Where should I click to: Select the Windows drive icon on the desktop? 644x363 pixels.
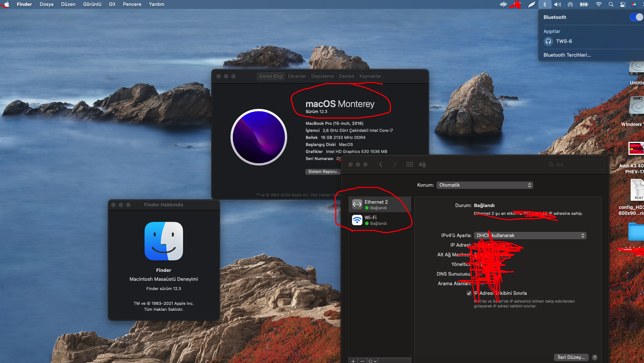(x=637, y=107)
